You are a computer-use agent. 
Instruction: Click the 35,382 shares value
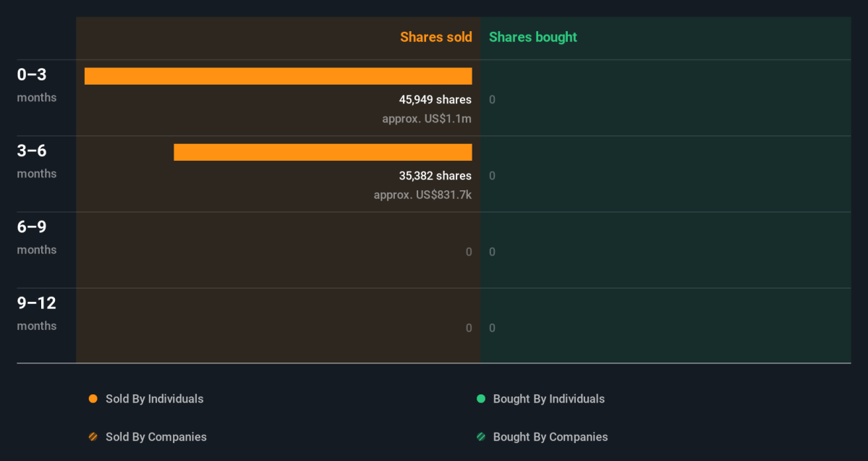[x=435, y=176]
